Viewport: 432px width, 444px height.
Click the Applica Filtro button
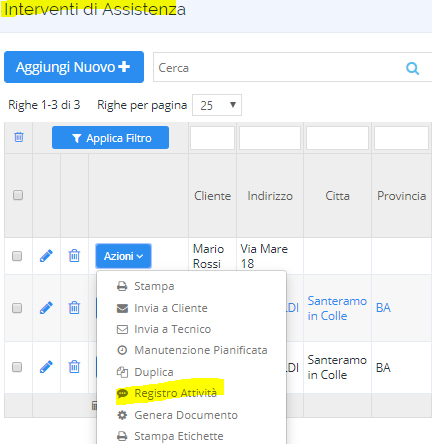click(x=110, y=138)
